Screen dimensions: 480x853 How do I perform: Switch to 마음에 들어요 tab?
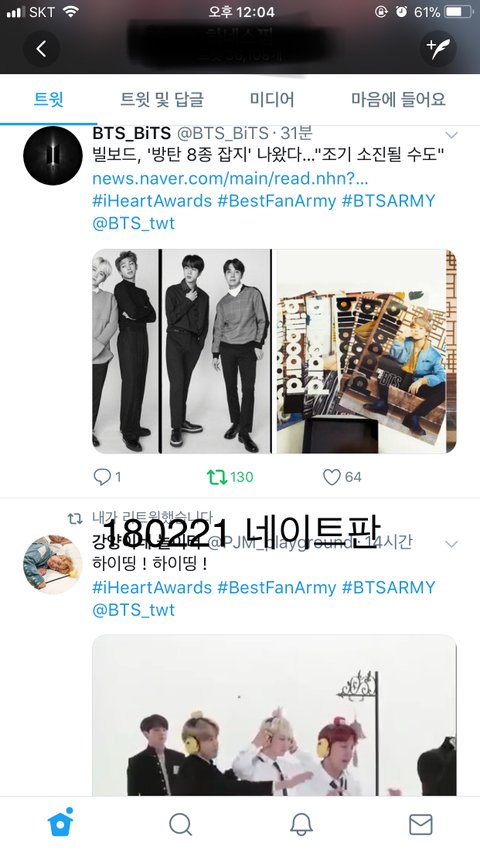tap(398, 99)
